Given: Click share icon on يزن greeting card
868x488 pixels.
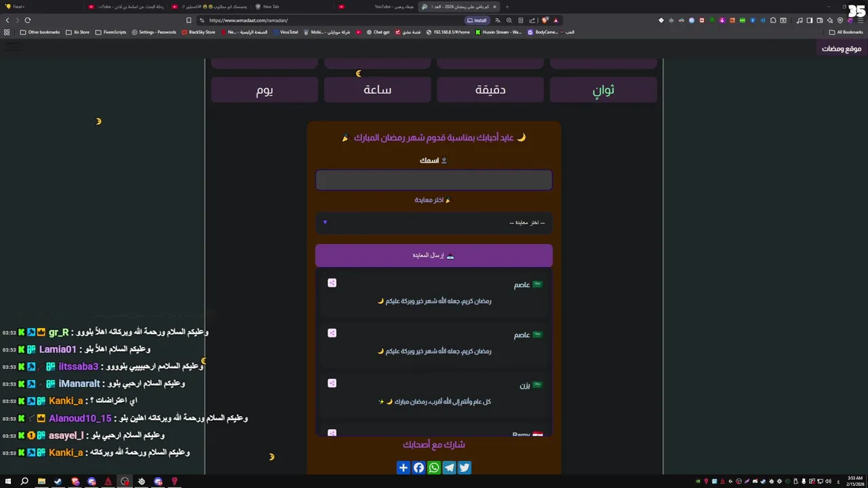Looking at the screenshot, I should click(332, 383).
